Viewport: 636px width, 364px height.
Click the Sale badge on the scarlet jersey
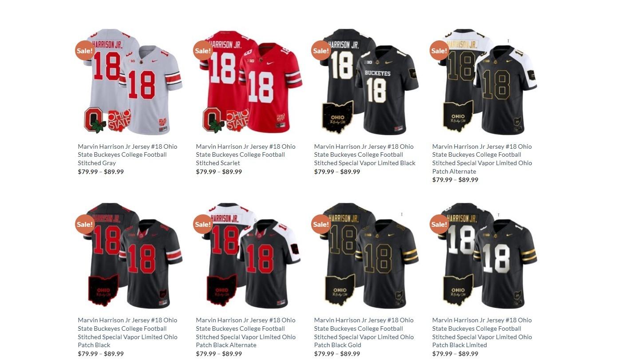coord(203,50)
